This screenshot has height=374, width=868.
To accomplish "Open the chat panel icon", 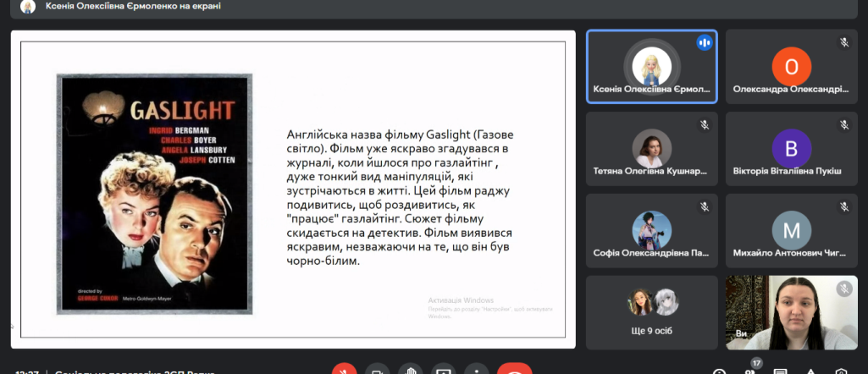I will (x=780, y=371).
